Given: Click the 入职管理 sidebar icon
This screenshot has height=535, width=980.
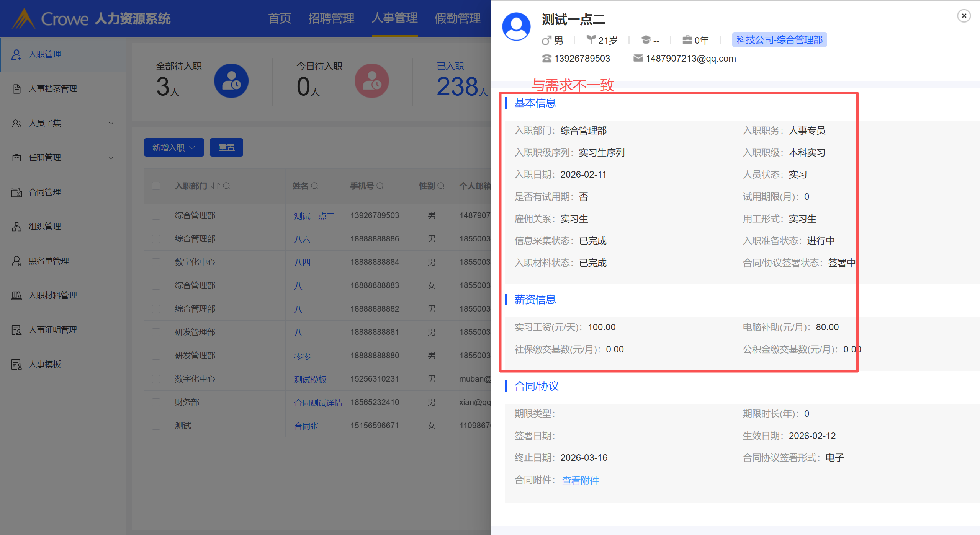Looking at the screenshot, I should (x=16, y=54).
